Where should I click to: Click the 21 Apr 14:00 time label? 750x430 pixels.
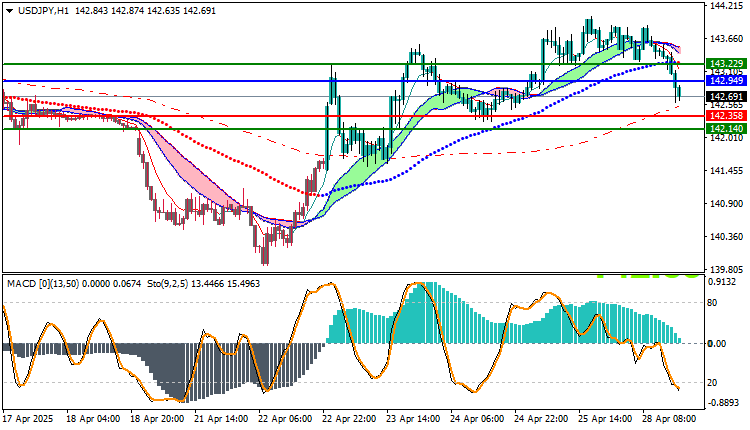221,419
